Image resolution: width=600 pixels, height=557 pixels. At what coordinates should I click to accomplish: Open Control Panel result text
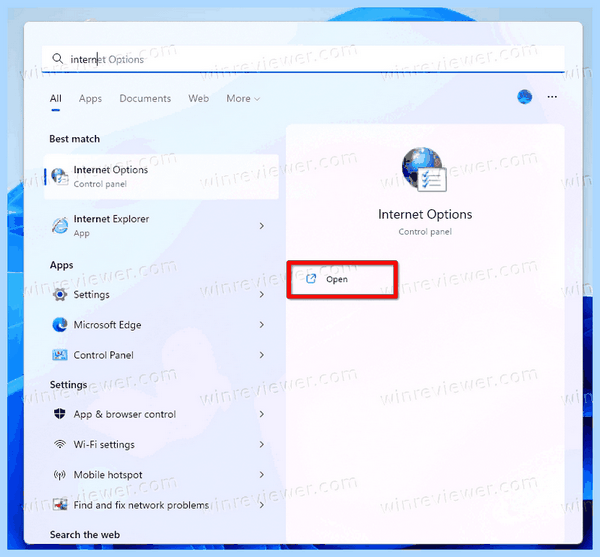click(x=103, y=355)
